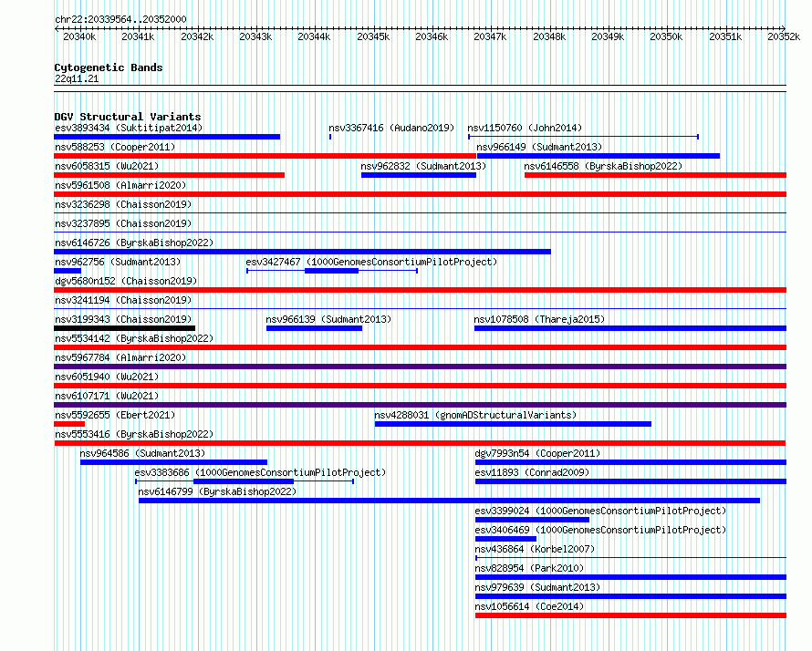
Task: Click esv3399024 variant label
Action: pyautogui.click(x=600, y=511)
